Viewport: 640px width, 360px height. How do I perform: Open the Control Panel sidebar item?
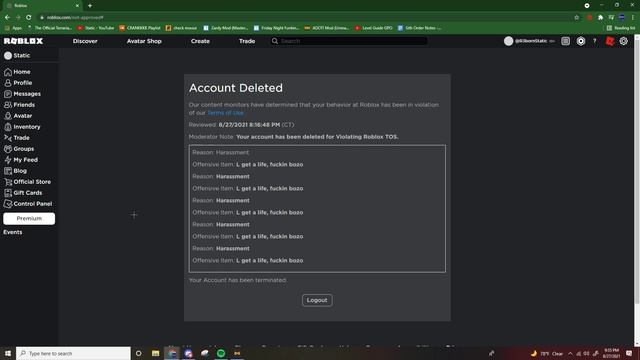(28, 204)
